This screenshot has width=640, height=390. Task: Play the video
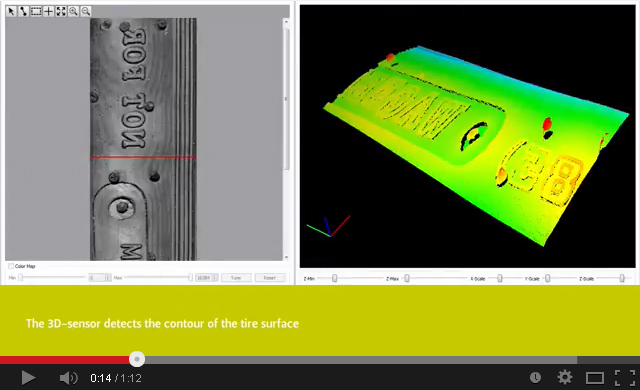(28, 378)
